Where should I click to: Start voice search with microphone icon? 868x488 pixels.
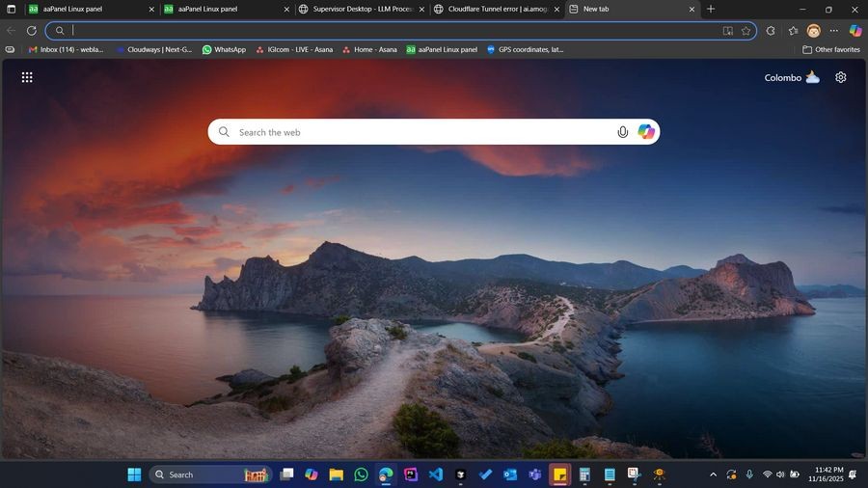tap(623, 132)
